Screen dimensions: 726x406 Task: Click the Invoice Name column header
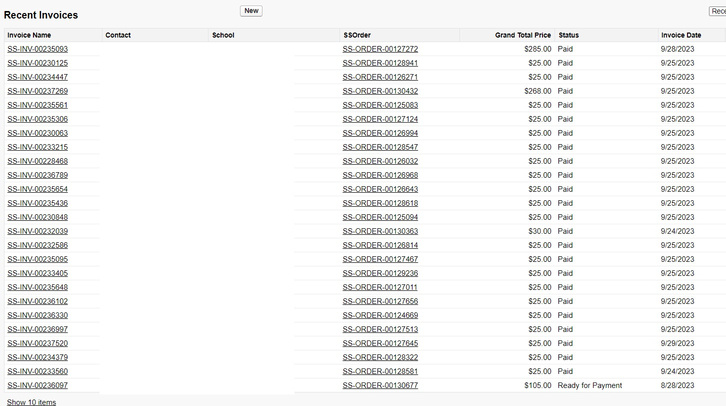(29, 35)
